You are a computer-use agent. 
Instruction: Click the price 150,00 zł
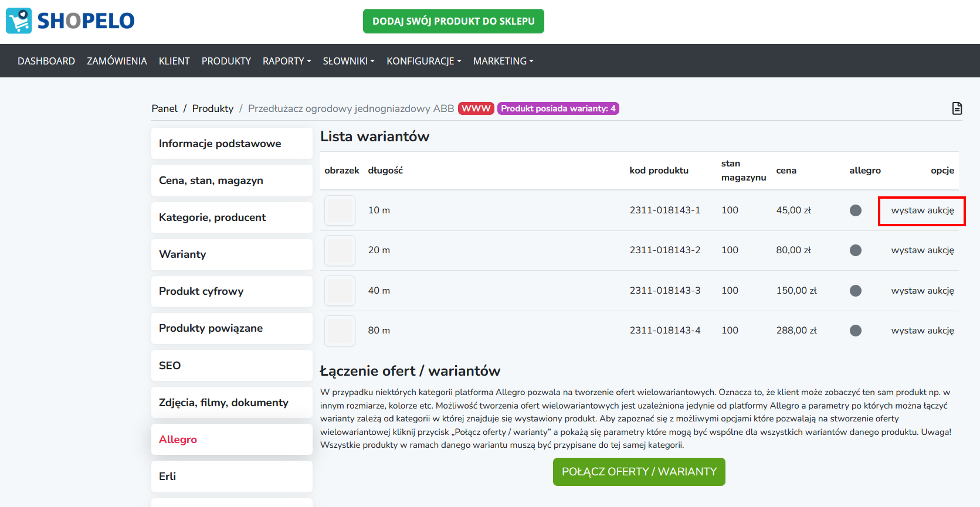pos(796,291)
